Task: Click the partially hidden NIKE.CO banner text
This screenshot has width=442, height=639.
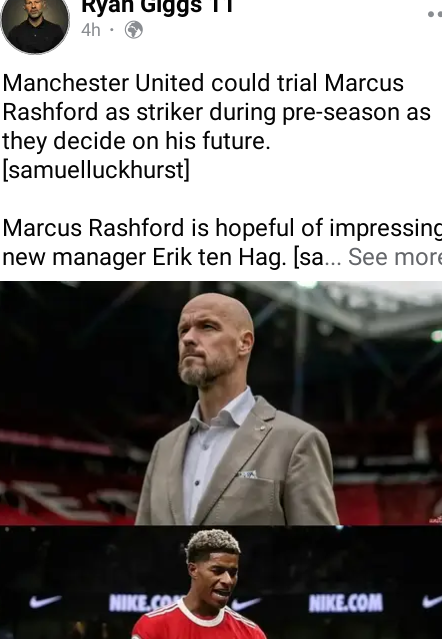Action: (145, 603)
